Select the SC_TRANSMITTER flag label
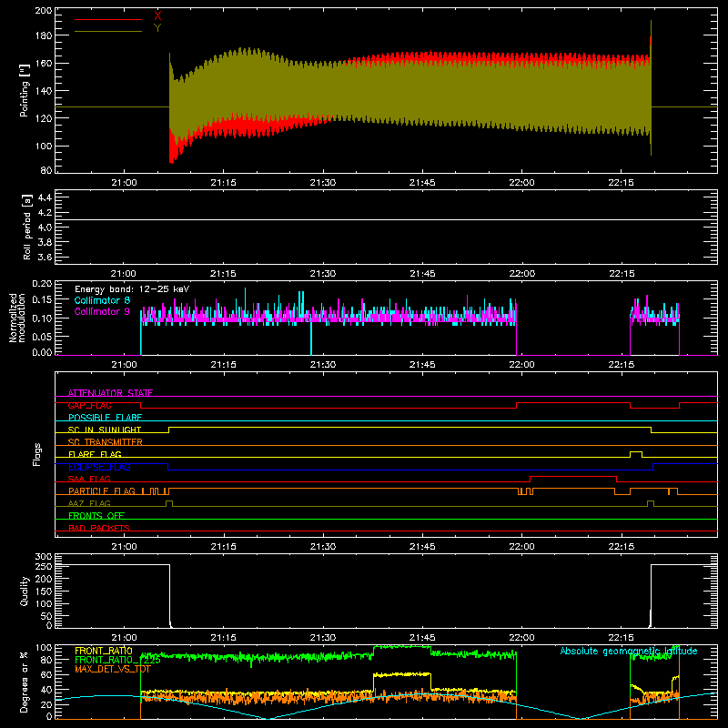This screenshot has width=728, height=728. coord(106,442)
